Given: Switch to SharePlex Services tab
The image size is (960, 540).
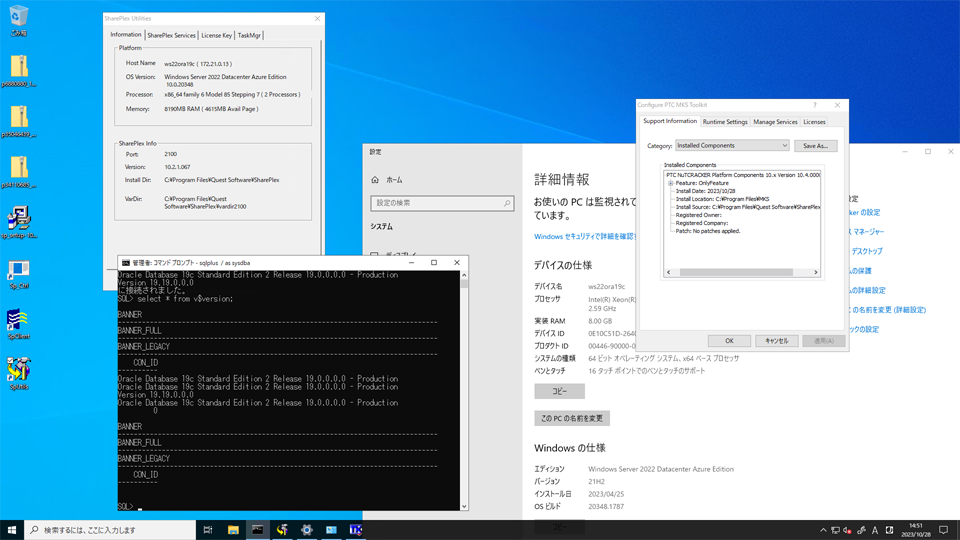Looking at the screenshot, I should click(x=171, y=36).
